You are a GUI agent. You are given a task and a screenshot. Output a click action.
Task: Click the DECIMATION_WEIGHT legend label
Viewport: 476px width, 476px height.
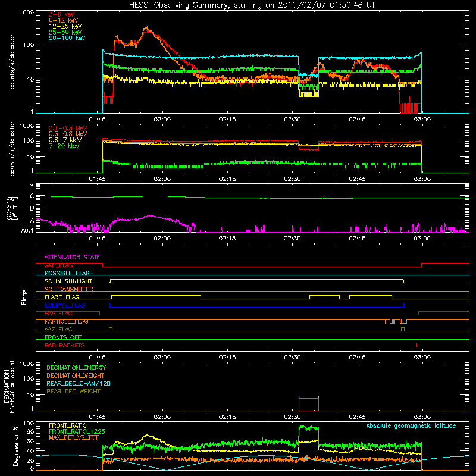pos(76,375)
